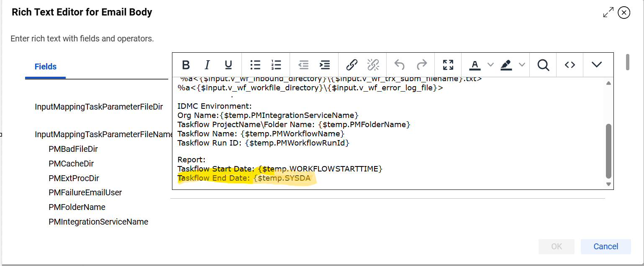Close the Rich Text Editor dialog
644x266 pixels.
pyautogui.click(x=624, y=13)
